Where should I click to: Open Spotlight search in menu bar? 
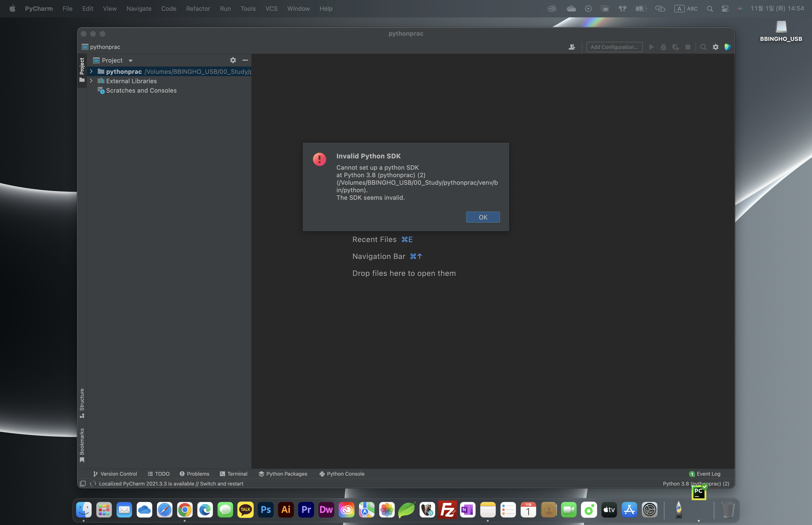[710, 9]
